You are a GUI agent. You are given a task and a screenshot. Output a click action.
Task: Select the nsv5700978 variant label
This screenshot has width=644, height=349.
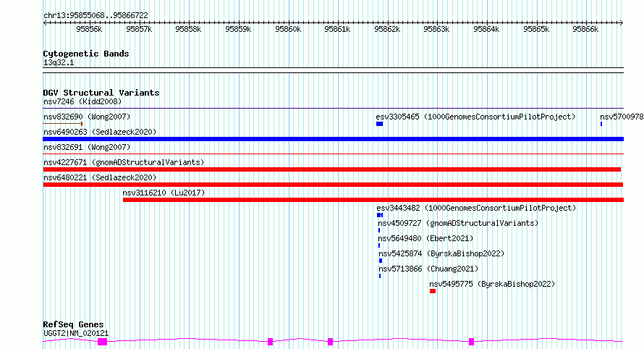(622, 117)
